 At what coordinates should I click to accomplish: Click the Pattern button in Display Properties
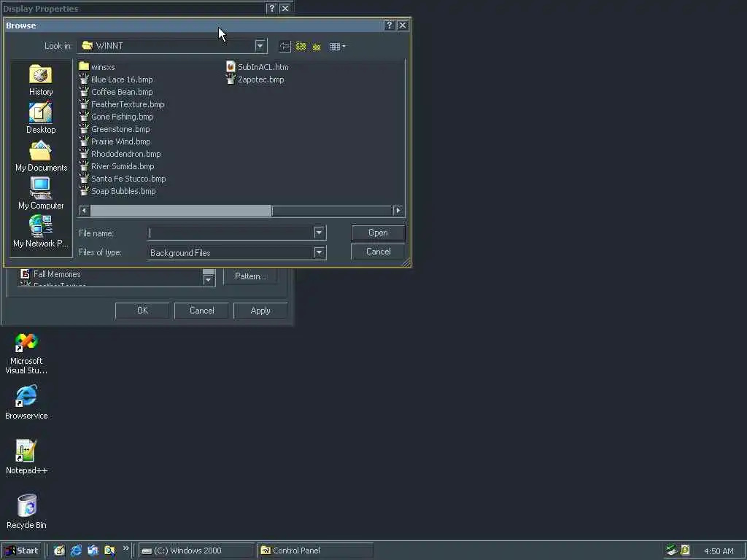point(250,276)
